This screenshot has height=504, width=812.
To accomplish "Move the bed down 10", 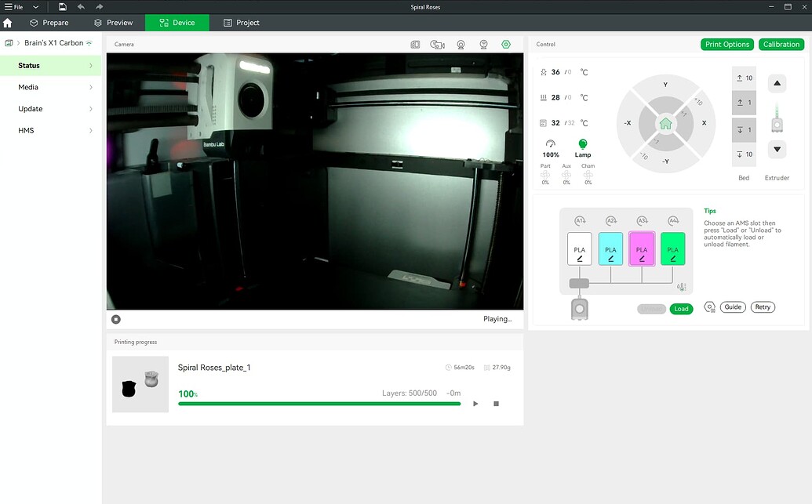I will (x=745, y=154).
